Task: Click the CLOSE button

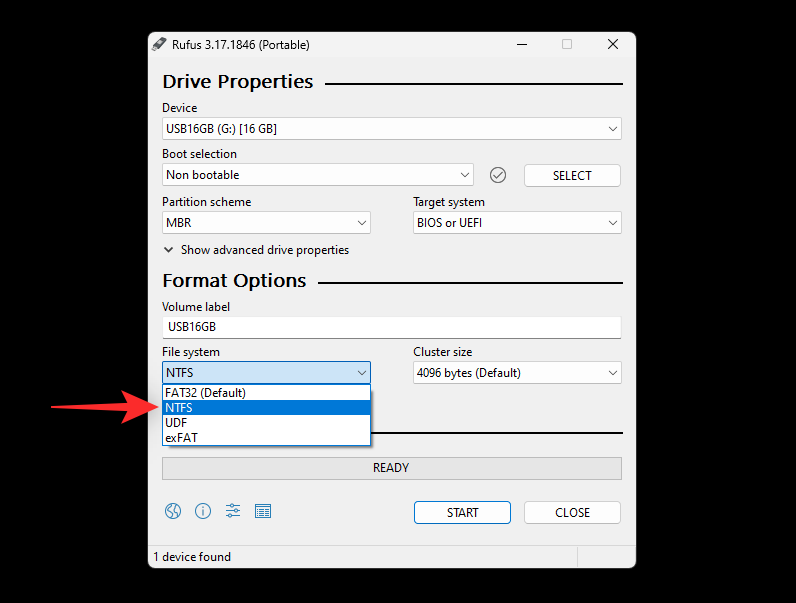Action: 572,513
